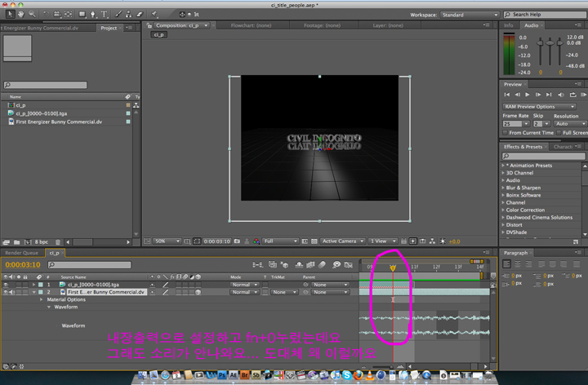Create a new composition from Project panel
The height and width of the screenshot is (385, 588).
[x=28, y=242]
